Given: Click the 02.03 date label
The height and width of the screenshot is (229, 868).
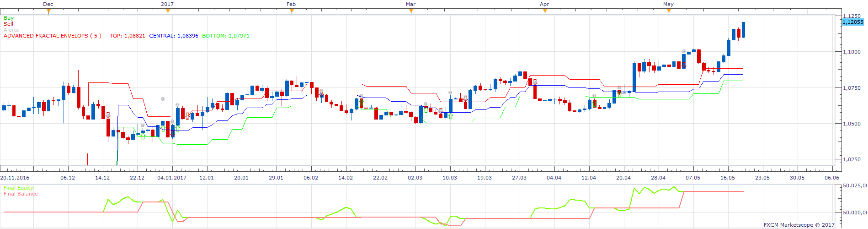Looking at the screenshot, I should click(x=415, y=178).
